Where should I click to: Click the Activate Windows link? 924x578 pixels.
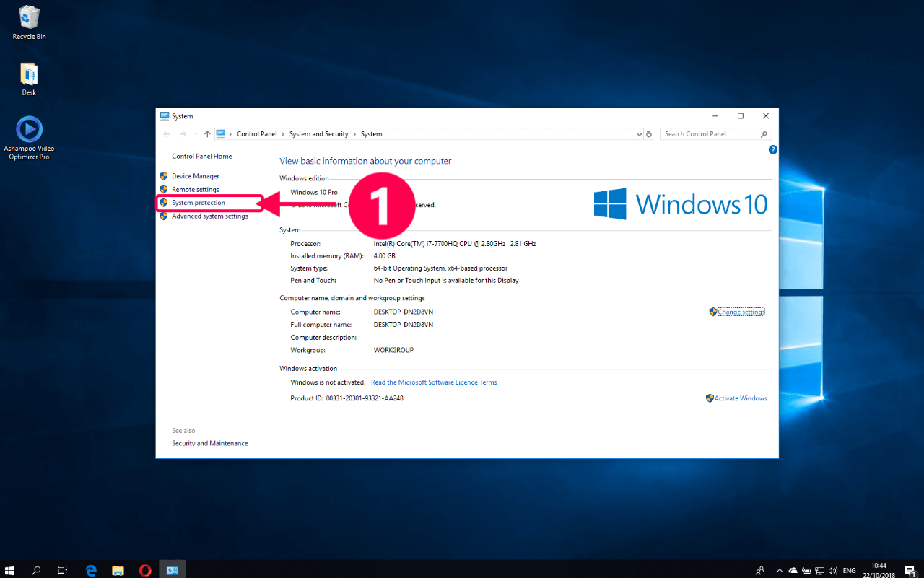(x=741, y=398)
